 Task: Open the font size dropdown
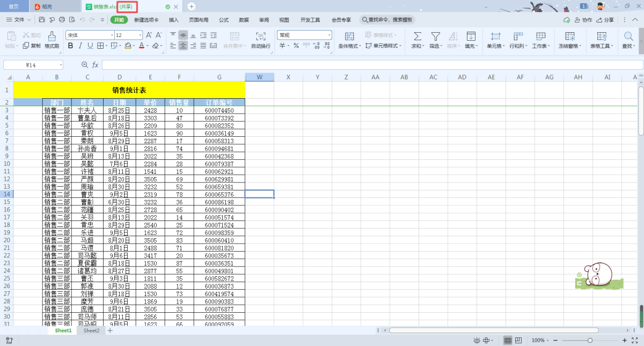(140, 35)
